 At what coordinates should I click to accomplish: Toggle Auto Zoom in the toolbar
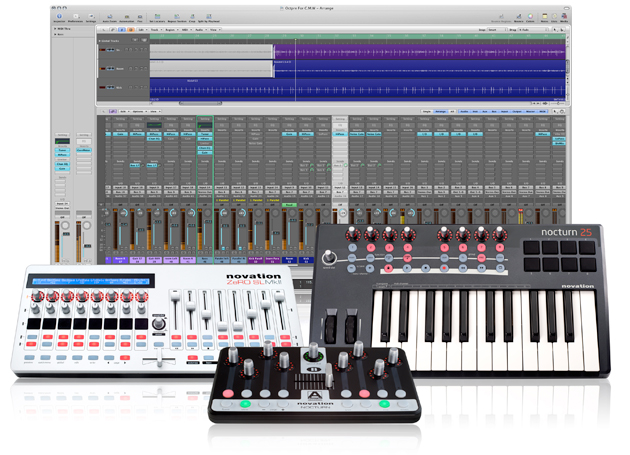click(109, 18)
